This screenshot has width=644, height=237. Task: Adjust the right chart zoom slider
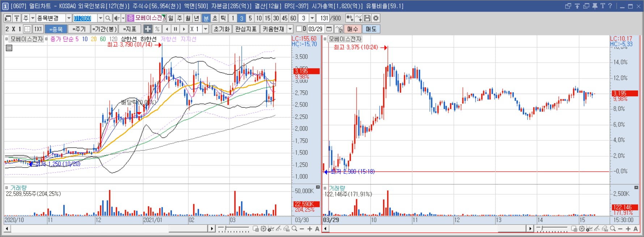coord(552,229)
